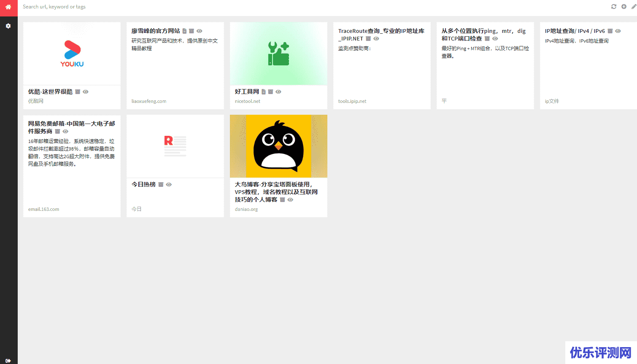Open the 从多个位置执行ping bookmark title
Screen dimensions: 637x364
(483, 35)
